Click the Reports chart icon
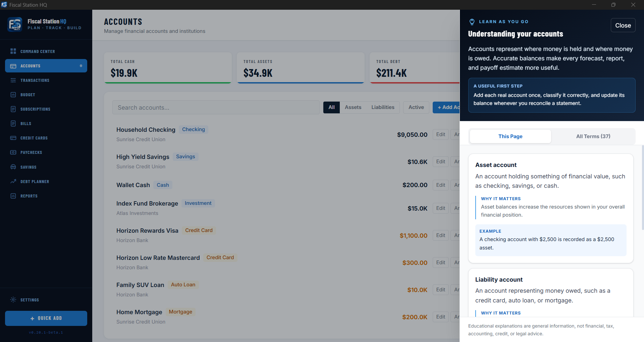Viewport: 644px width, 342px height. (13, 196)
